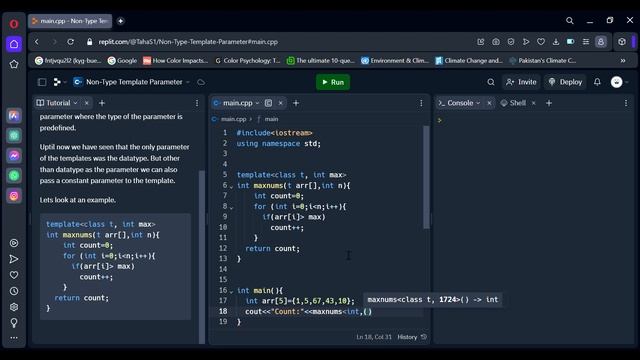The image size is (640, 360).
Task: Click the Opera sidebar three-dot setup button
Action: [14, 338]
